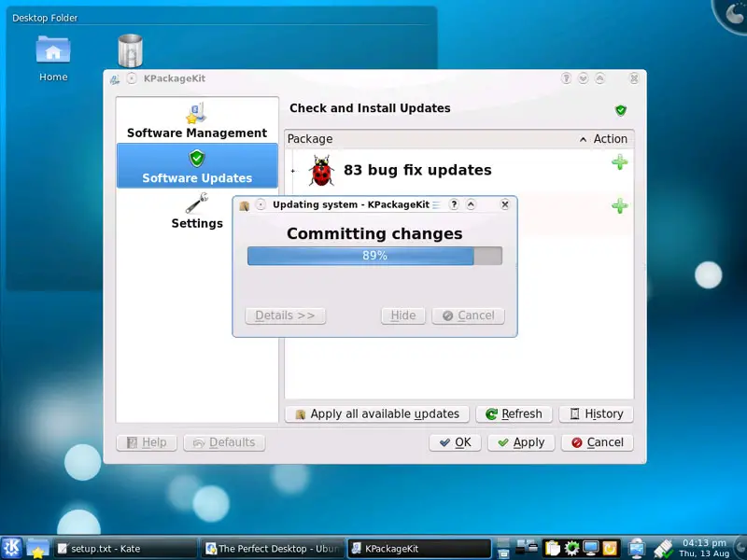Open the device notifier icon
The image size is (747, 560).
point(527,547)
